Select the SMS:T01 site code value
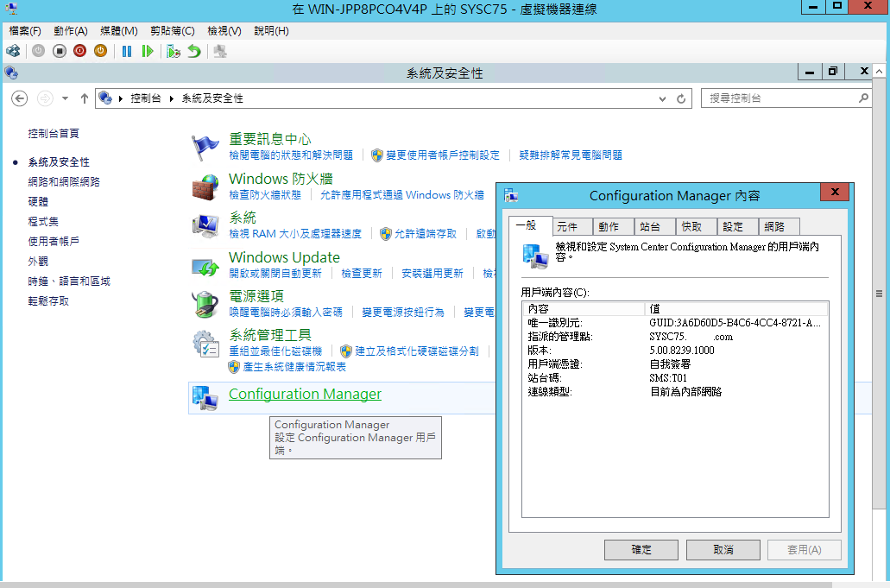The height and width of the screenshot is (588, 890). pyautogui.click(x=668, y=378)
